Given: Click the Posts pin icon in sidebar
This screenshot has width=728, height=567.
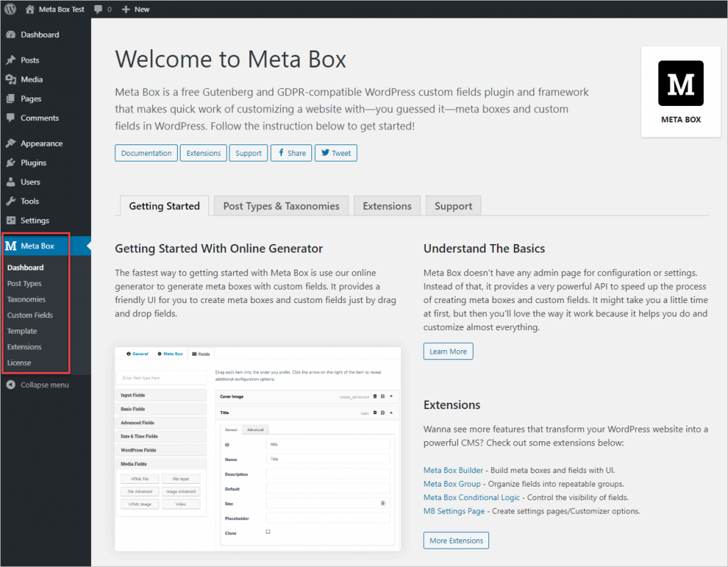Looking at the screenshot, I should (11, 60).
